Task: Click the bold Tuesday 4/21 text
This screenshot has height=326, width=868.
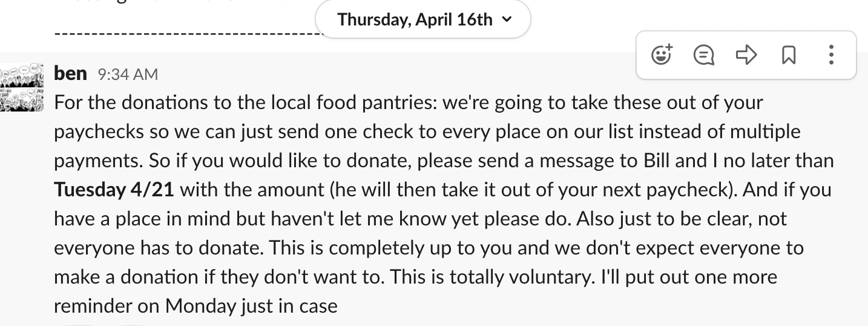Action: pos(114,190)
